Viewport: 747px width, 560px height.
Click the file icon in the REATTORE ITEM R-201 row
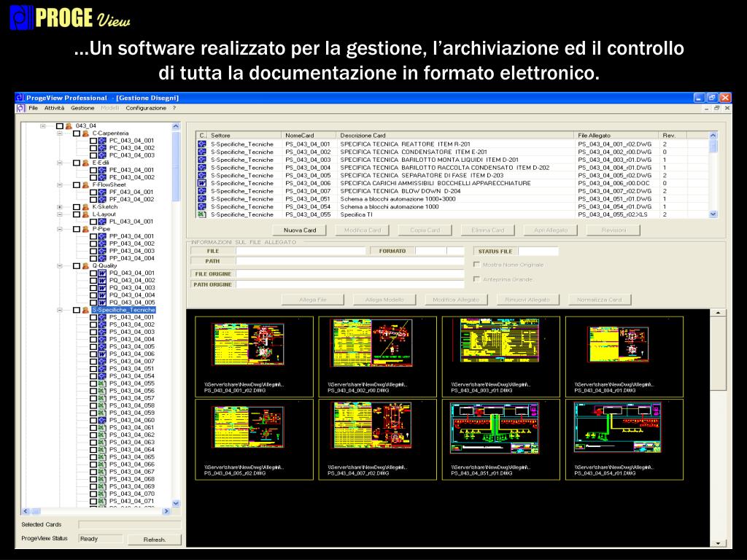pyautogui.click(x=202, y=144)
